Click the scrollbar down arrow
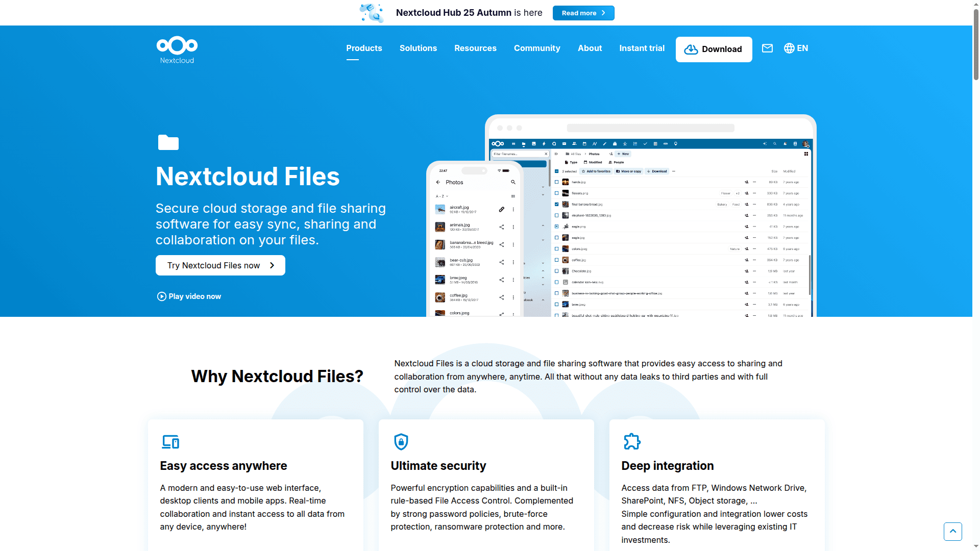Screen dimensions: 980x551 point(976,547)
